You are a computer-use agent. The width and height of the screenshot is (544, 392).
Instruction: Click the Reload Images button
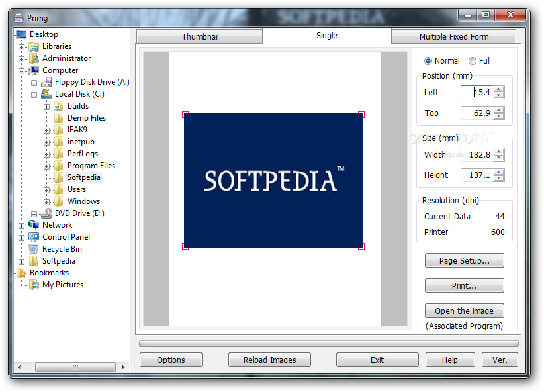(x=269, y=360)
